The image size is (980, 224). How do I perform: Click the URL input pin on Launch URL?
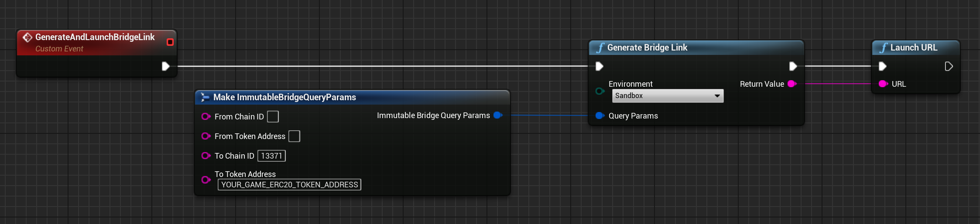tap(883, 84)
